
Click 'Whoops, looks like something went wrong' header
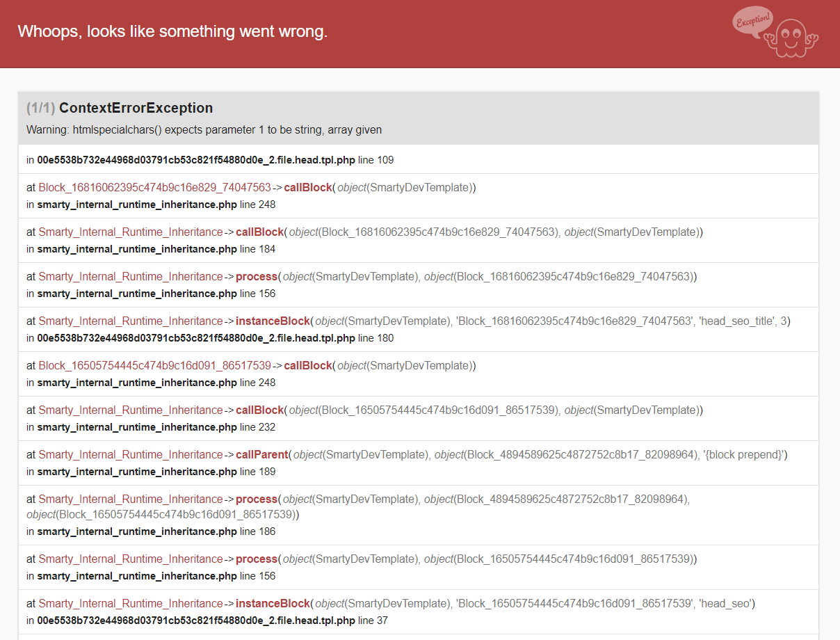coord(172,31)
